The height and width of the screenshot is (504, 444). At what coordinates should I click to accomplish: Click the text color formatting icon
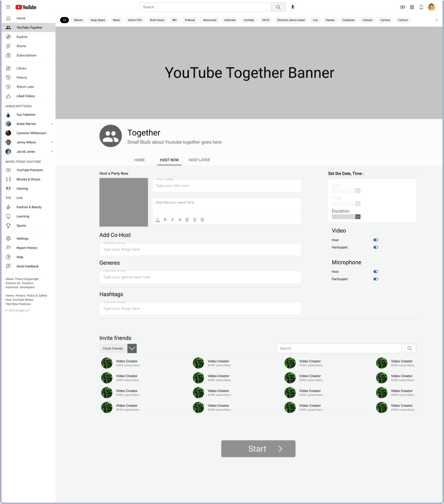coord(158,220)
